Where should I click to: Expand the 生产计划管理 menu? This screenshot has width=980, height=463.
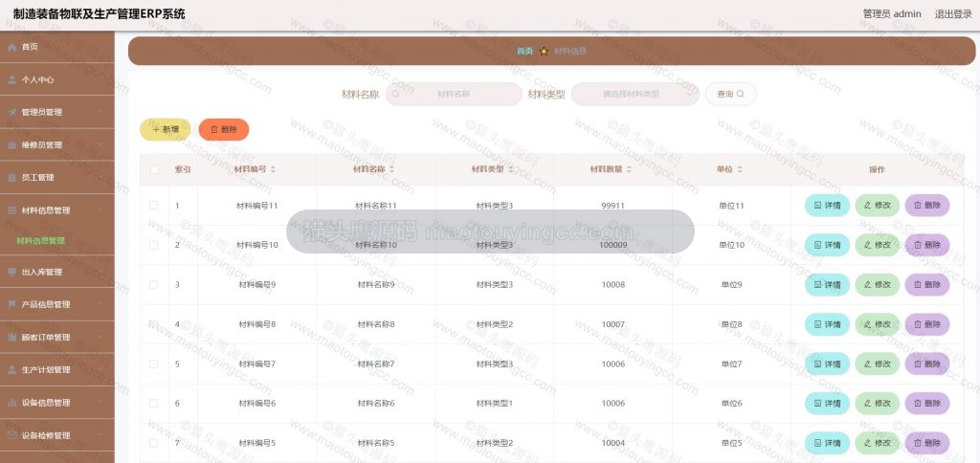(56, 370)
